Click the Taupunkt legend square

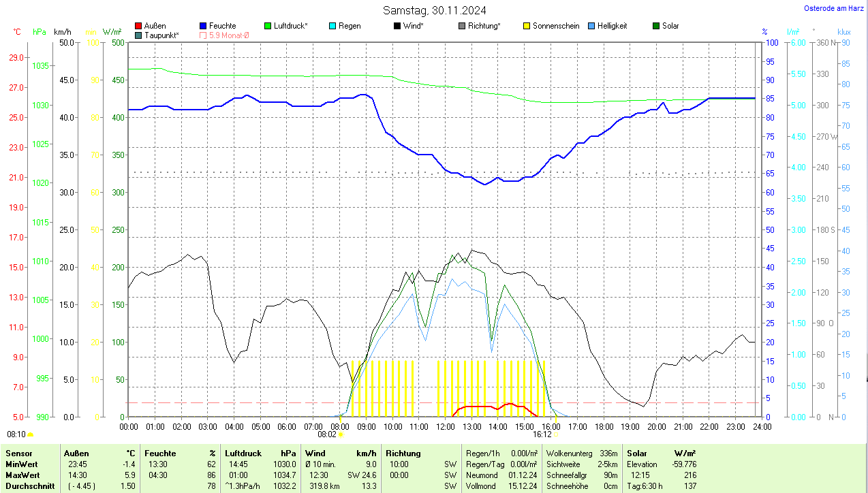pyautogui.click(x=139, y=35)
